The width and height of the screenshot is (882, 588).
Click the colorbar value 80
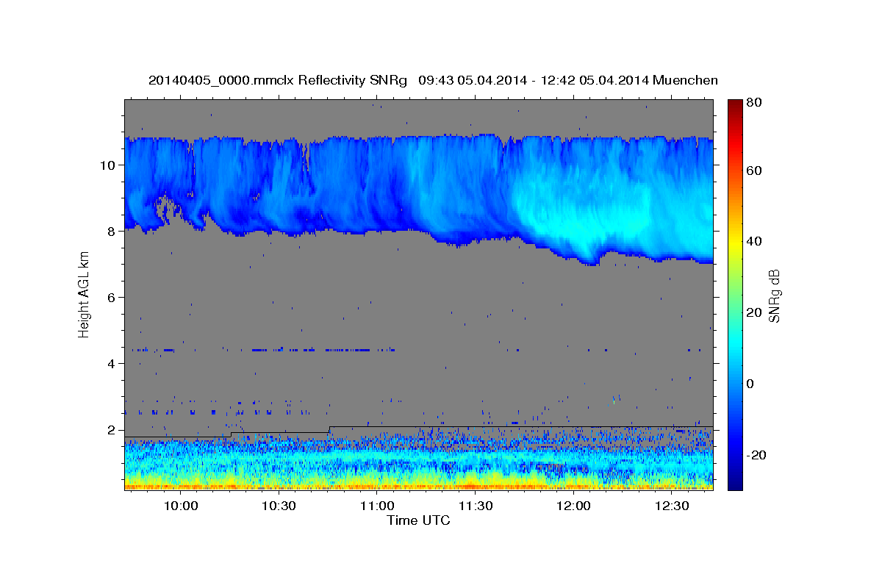754,103
